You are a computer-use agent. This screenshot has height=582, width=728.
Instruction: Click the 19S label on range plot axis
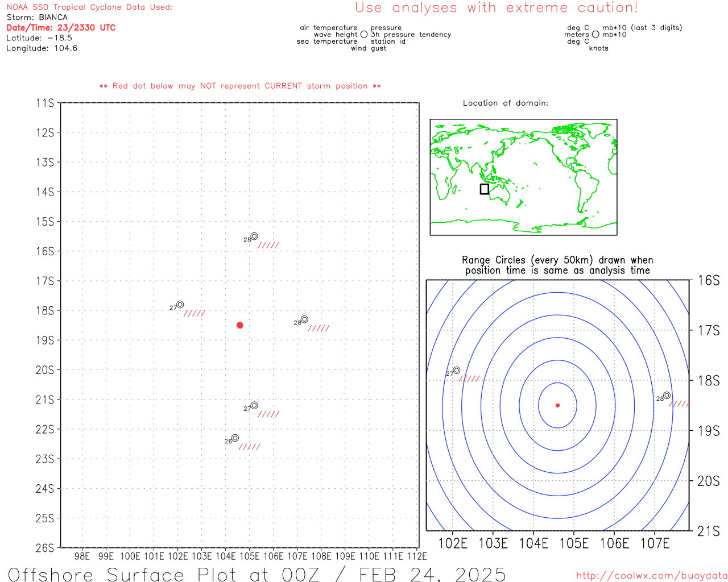point(709,431)
